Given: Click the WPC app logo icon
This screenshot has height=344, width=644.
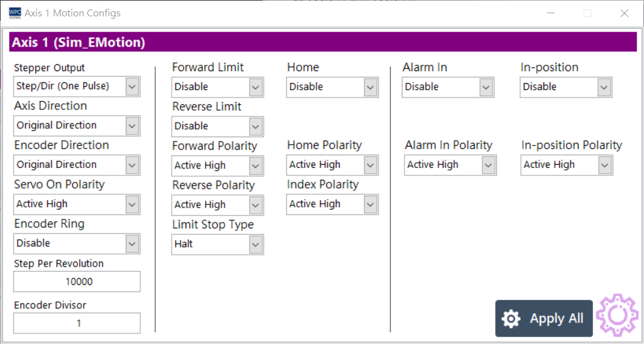Looking at the screenshot, I should tap(14, 13).
